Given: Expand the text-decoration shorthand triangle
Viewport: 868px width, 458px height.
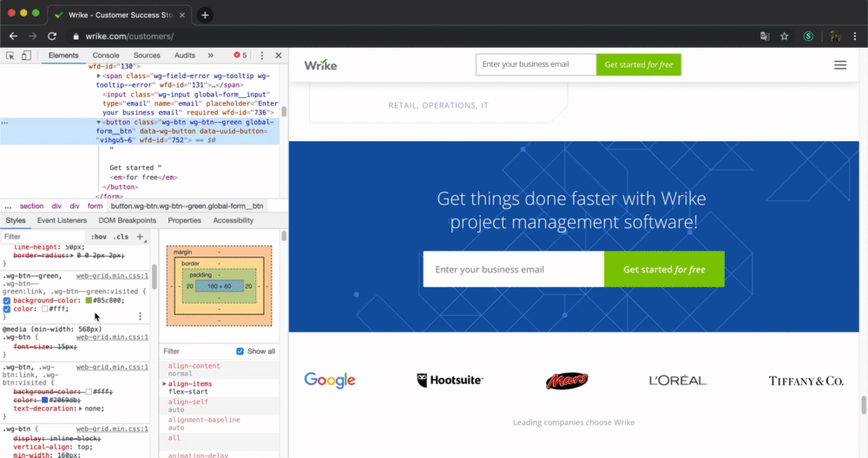Looking at the screenshot, I should (80, 409).
